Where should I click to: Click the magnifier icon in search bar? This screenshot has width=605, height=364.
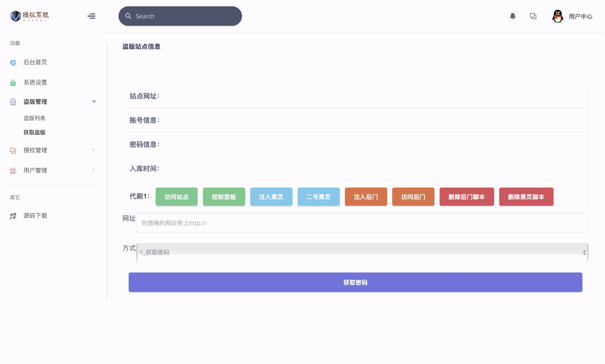tap(128, 16)
